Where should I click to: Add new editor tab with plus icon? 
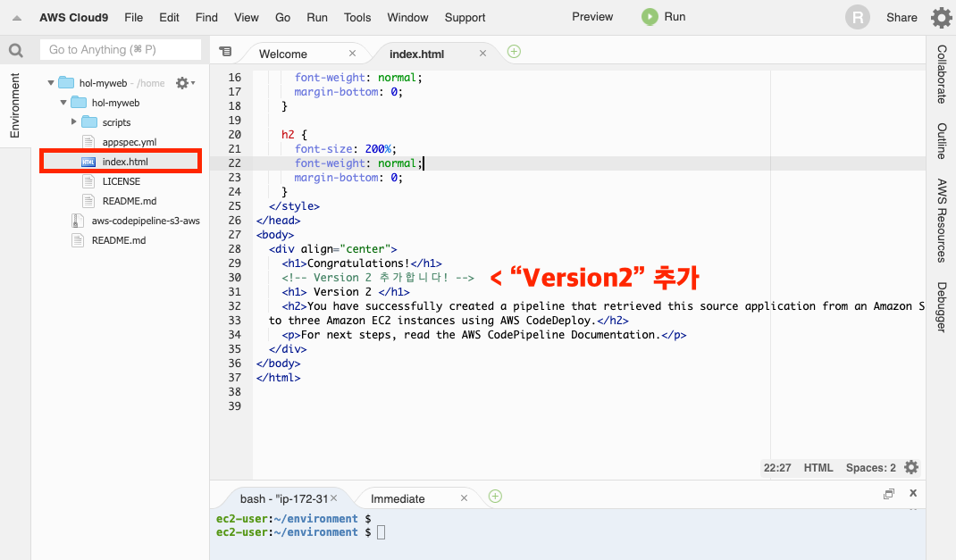(514, 52)
